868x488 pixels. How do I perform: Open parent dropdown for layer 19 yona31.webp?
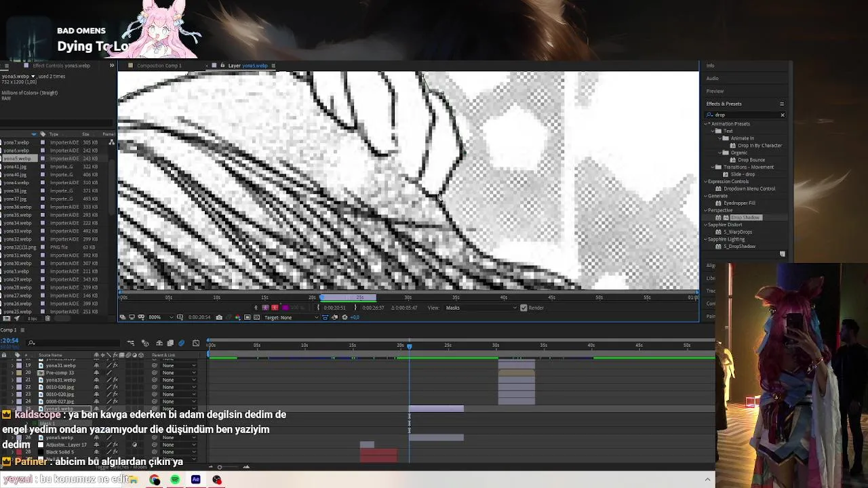coord(179,365)
